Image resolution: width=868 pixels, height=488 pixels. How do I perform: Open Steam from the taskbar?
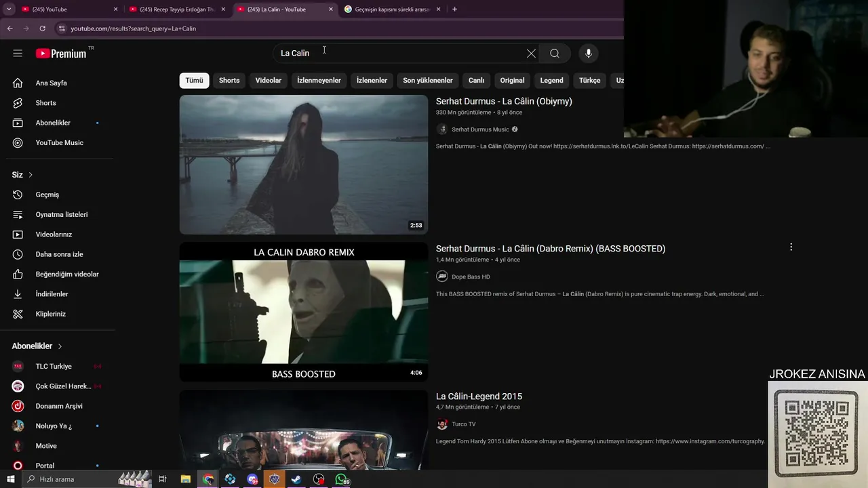point(296,479)
